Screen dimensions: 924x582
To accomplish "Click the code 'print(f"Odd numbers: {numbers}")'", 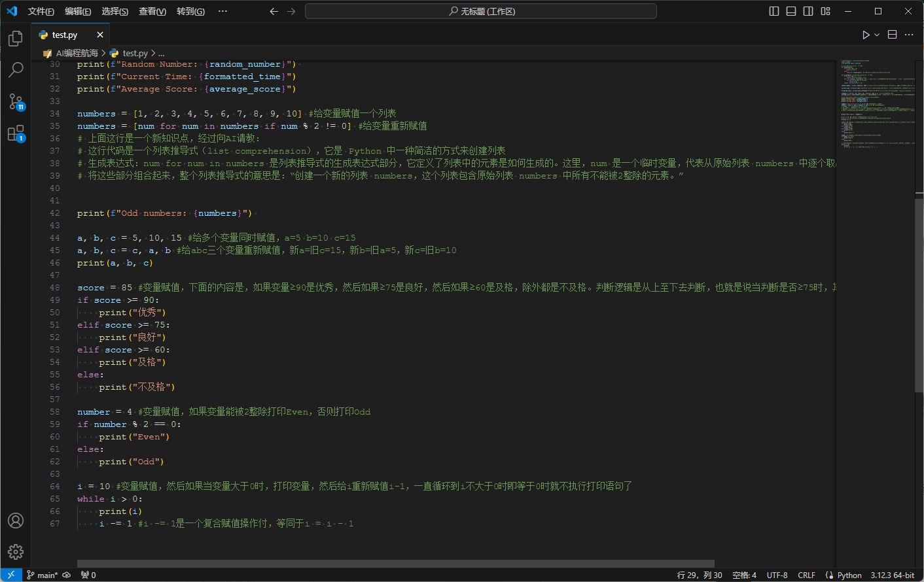I will click(x=164, y=213).
